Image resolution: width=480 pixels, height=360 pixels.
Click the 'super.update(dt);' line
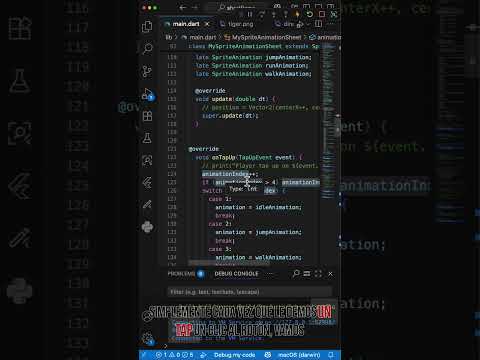230,116
